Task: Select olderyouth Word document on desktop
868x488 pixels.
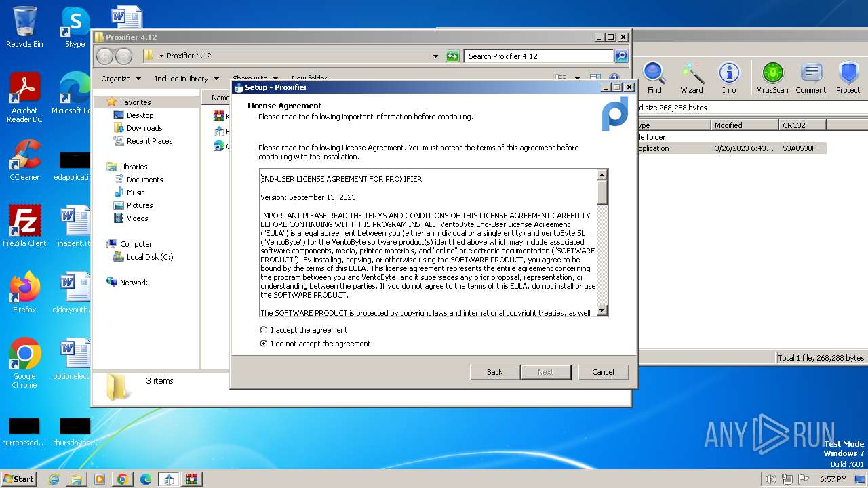Action: pyautogui.click(x=72, y=293)
